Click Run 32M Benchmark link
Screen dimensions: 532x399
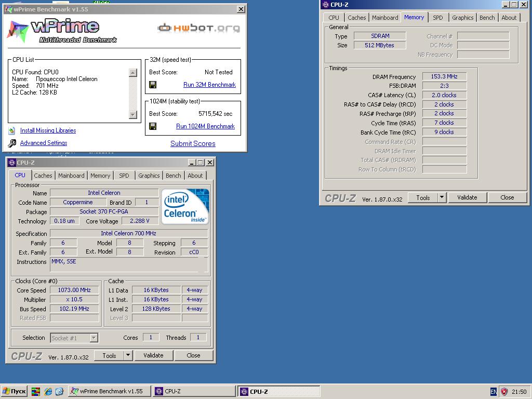point(209,85)
